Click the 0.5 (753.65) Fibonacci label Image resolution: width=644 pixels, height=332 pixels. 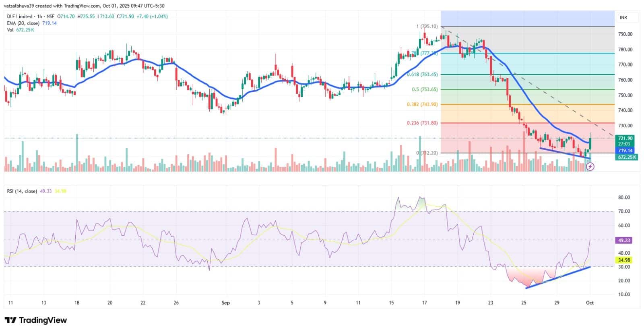[x=424, y=89]
